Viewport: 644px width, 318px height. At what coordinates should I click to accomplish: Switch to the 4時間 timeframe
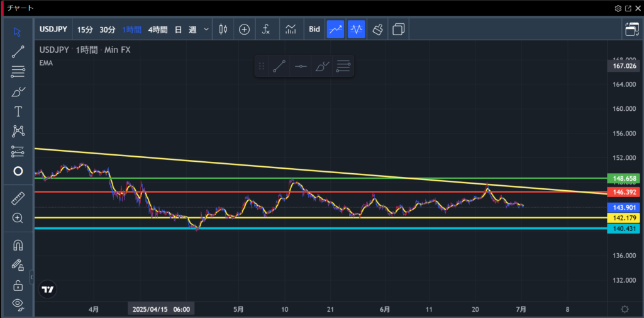158,30
